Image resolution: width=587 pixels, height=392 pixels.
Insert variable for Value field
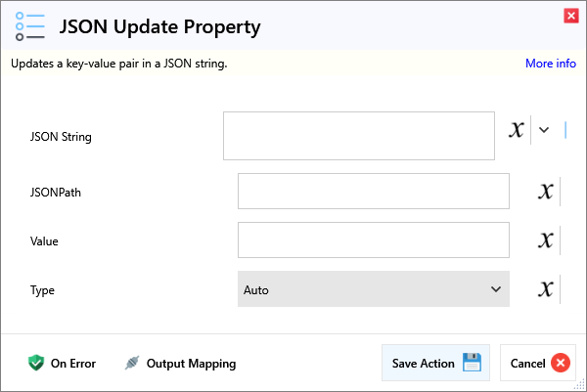pyautogui.click(x=546, y=240)
